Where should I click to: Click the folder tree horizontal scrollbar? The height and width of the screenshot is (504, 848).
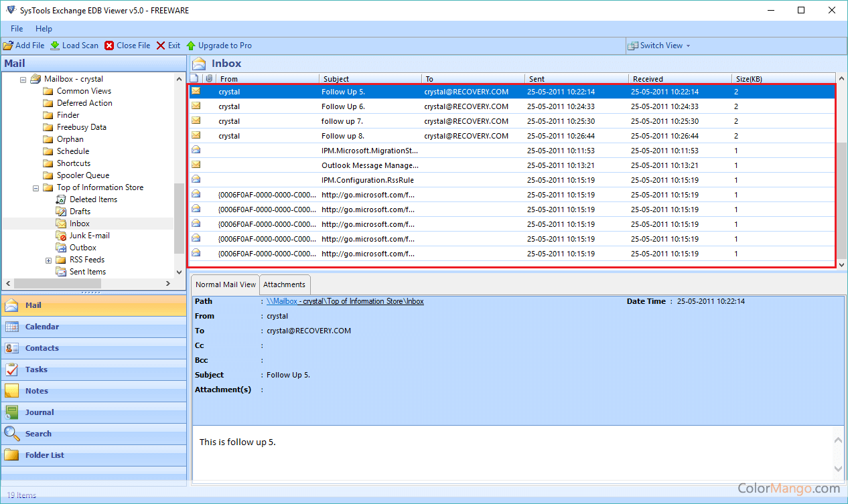pos(57,284)
